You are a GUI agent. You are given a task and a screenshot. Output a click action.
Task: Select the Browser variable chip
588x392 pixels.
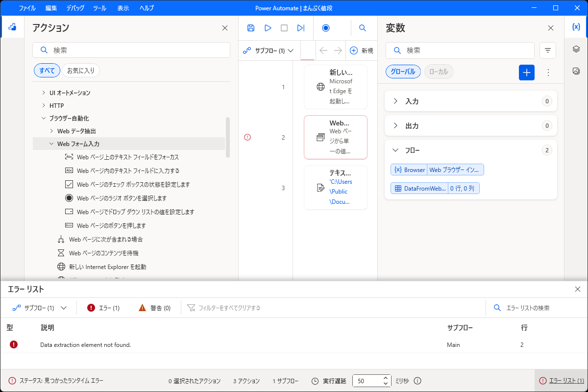click(437, 170)
